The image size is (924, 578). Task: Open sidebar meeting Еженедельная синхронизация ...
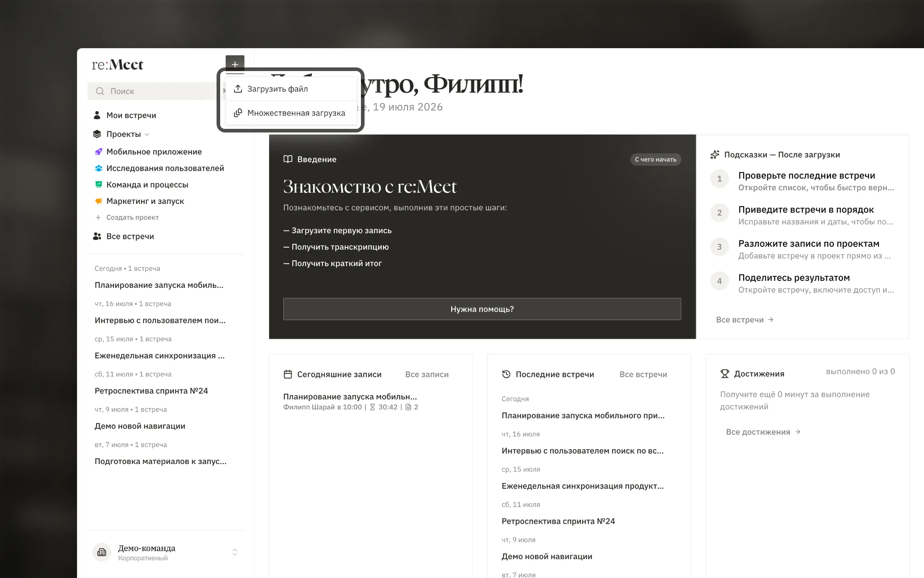click(x=160, y=356)
